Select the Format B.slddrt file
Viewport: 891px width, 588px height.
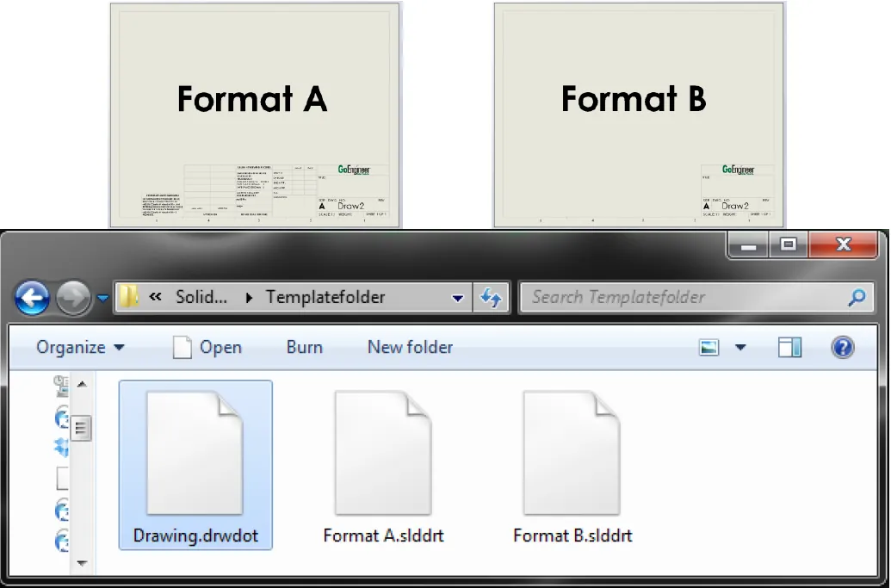(572, 452)
